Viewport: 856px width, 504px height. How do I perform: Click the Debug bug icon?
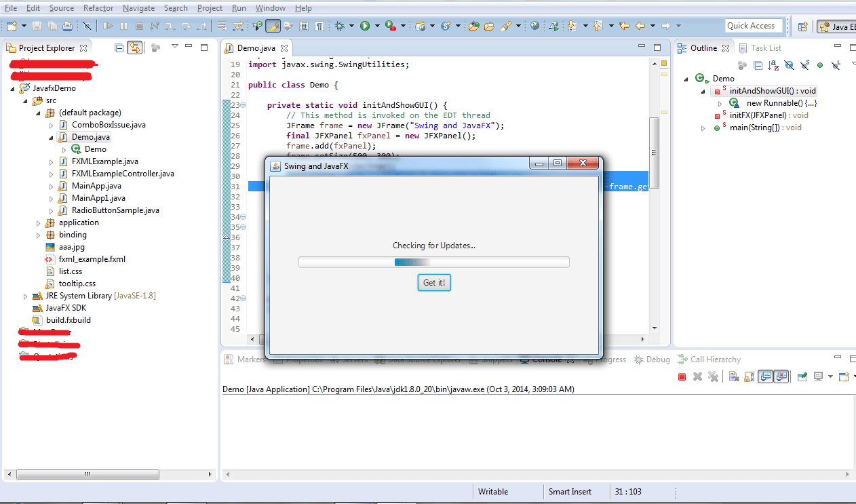point(339,26)
